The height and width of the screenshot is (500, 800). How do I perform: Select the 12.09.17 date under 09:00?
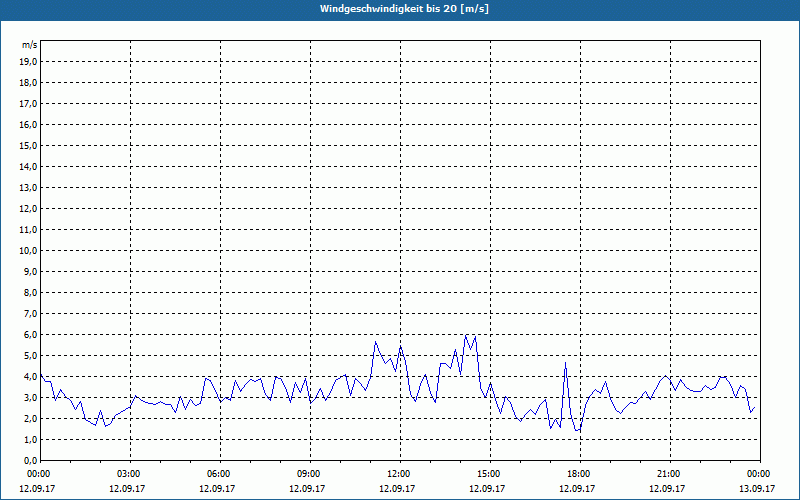click(x=307, y=488)
